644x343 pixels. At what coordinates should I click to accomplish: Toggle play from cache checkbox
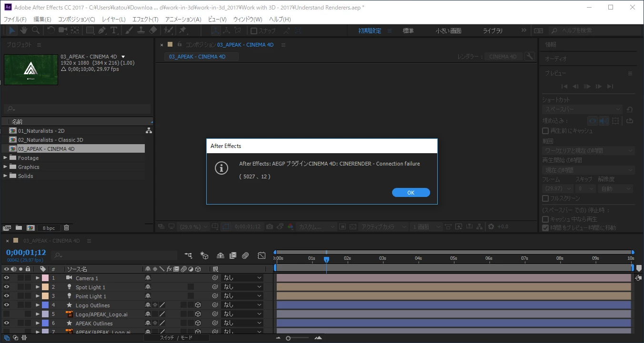point(545,219)
